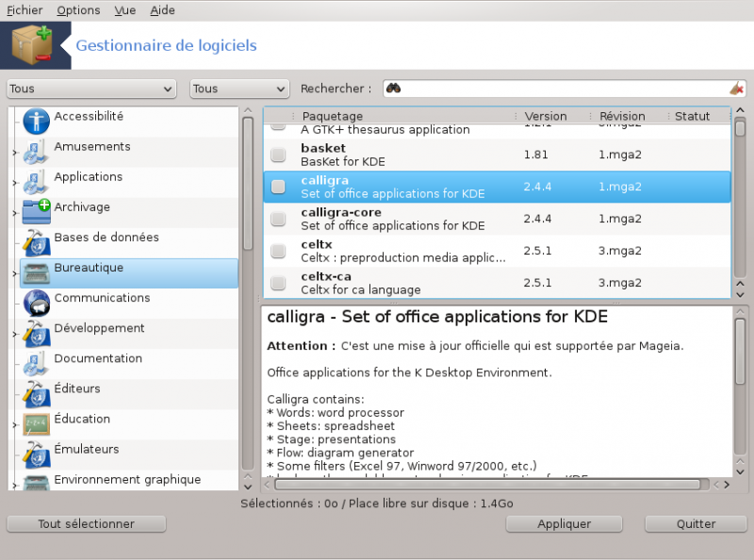Expand the Applications category

(15, 183)
